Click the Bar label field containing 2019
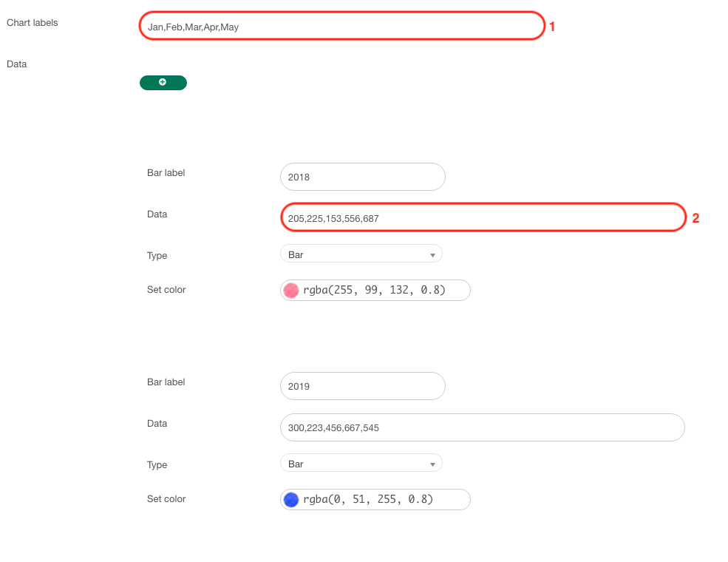The width and height of the screenshot is (728, 562). click(363, 386)
